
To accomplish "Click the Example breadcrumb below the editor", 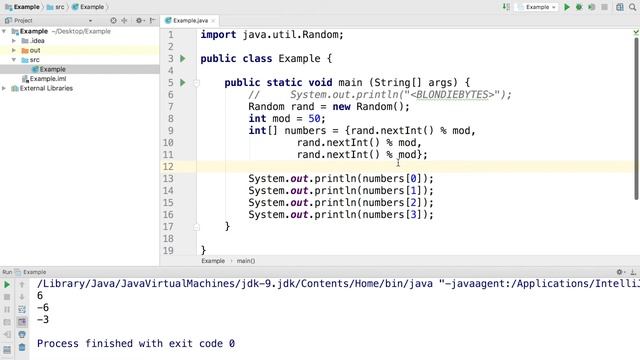I will click(x=213, y=261).
